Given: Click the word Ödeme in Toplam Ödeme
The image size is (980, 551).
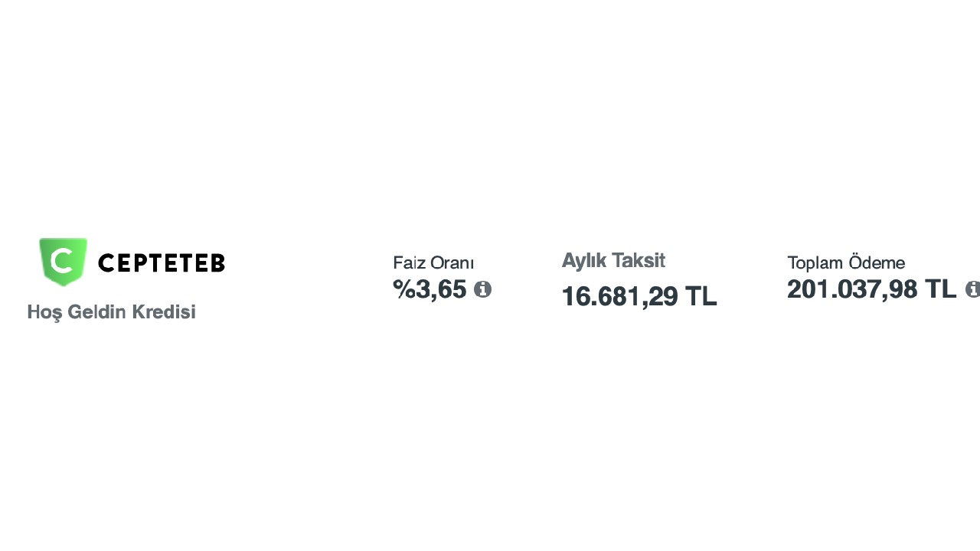Looking at the screenshot, I should click(x=877, y=263).
